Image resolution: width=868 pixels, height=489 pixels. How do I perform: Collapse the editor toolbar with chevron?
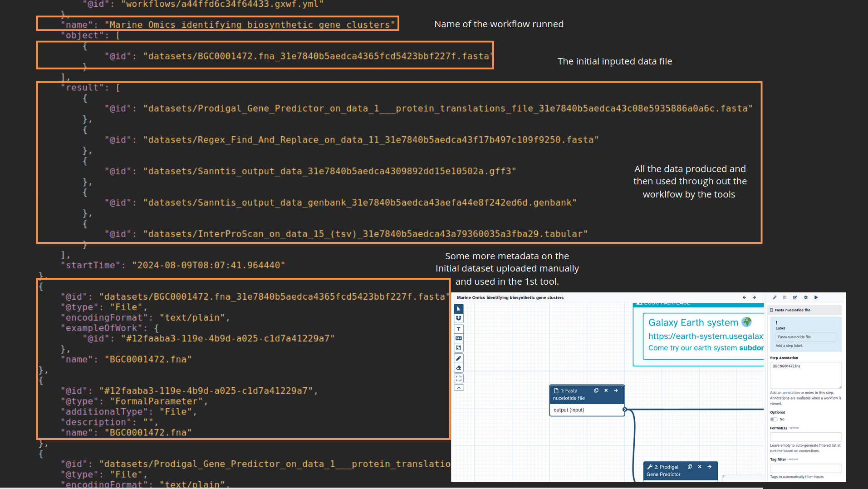(x=459, y=388)
